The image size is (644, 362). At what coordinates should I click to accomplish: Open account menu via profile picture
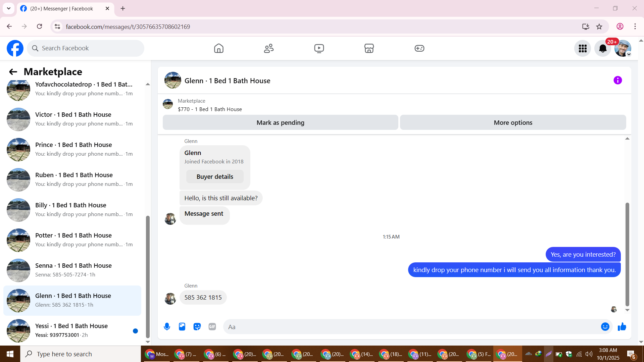click(x=623, y=48)
